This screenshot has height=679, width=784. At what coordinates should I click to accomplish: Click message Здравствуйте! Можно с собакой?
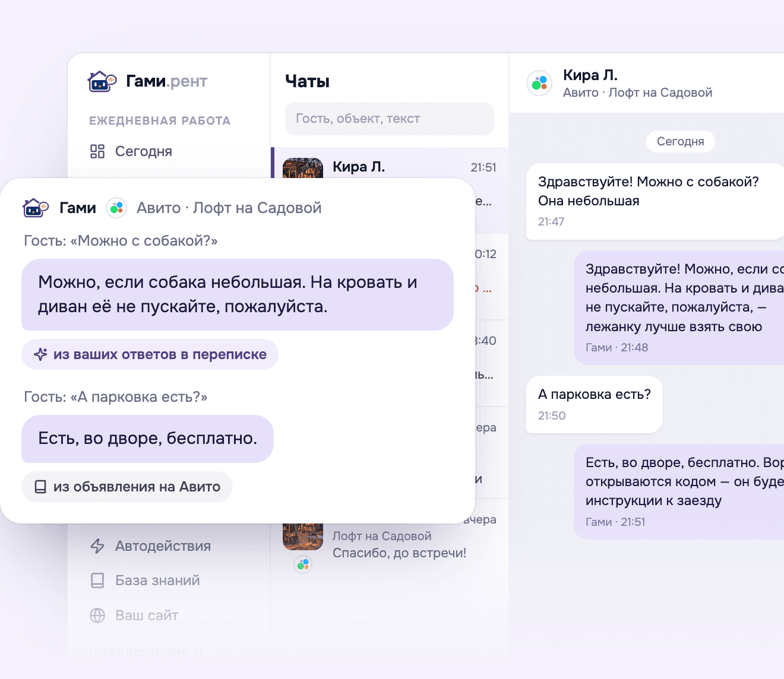[x=655, y=202]
